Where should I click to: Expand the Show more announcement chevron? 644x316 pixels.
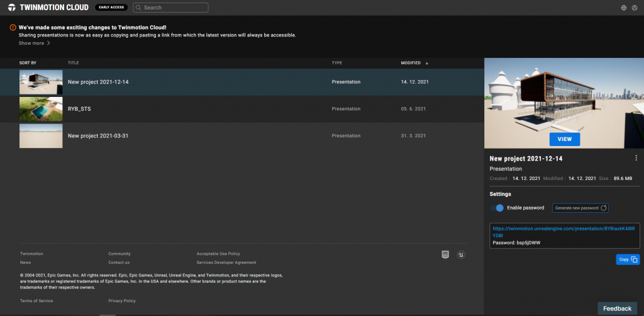click(48, 43)
